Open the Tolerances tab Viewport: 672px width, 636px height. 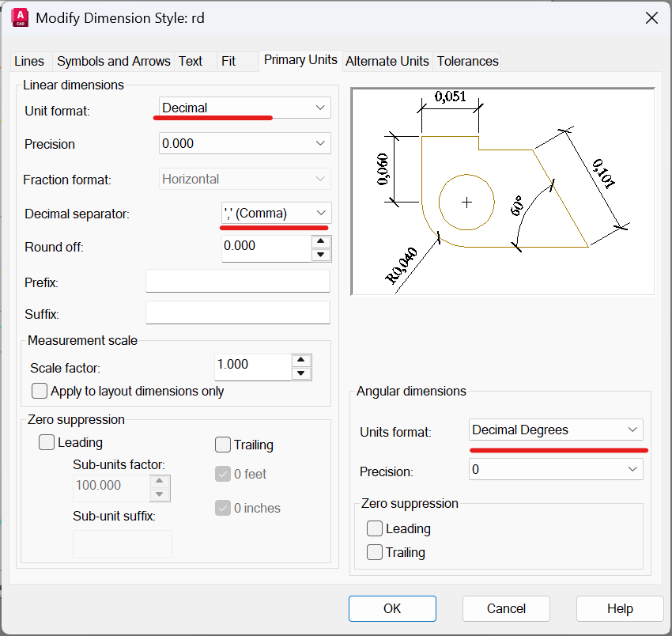(x=467, y=61)
